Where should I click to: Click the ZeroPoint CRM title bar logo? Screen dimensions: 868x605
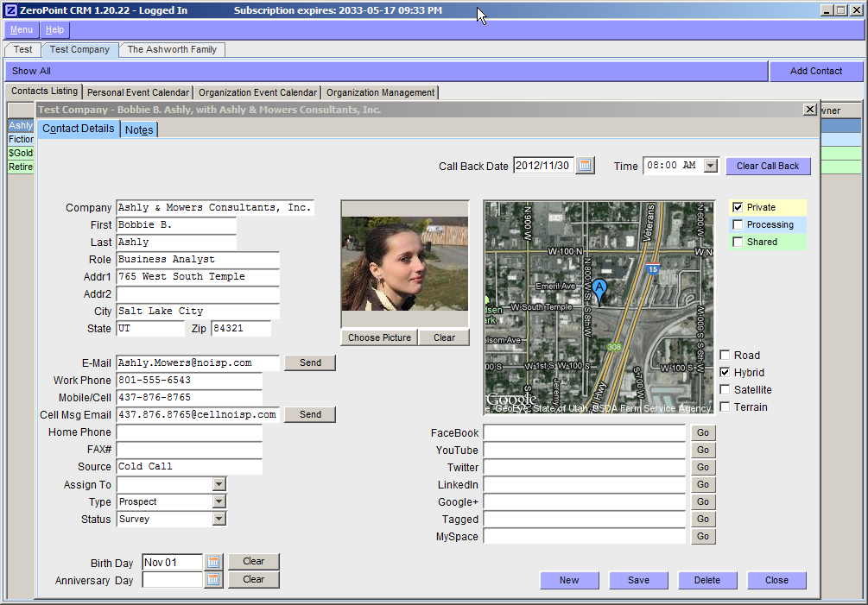[x=10, y=10]
